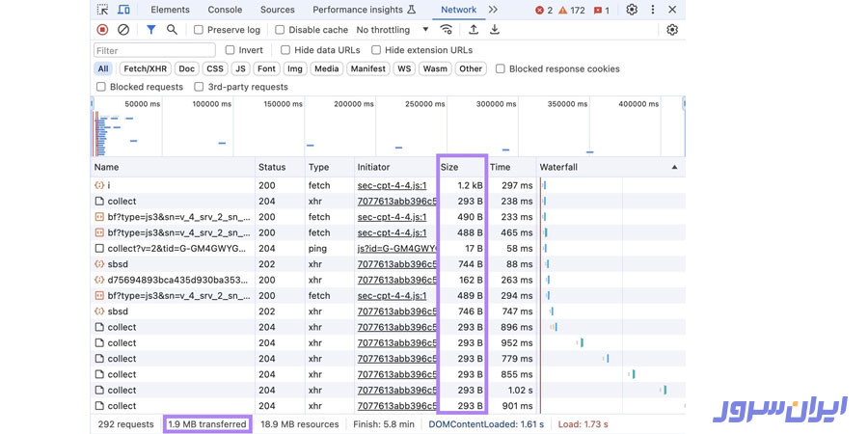Click the Import HAR file upload icon

pos(474,30)
